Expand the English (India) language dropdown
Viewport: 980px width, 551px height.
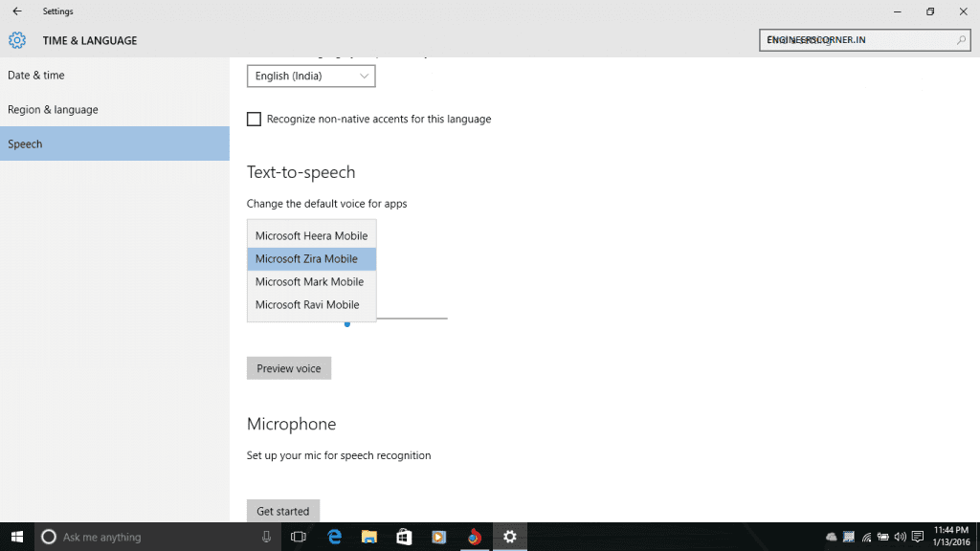pos(311,76)
